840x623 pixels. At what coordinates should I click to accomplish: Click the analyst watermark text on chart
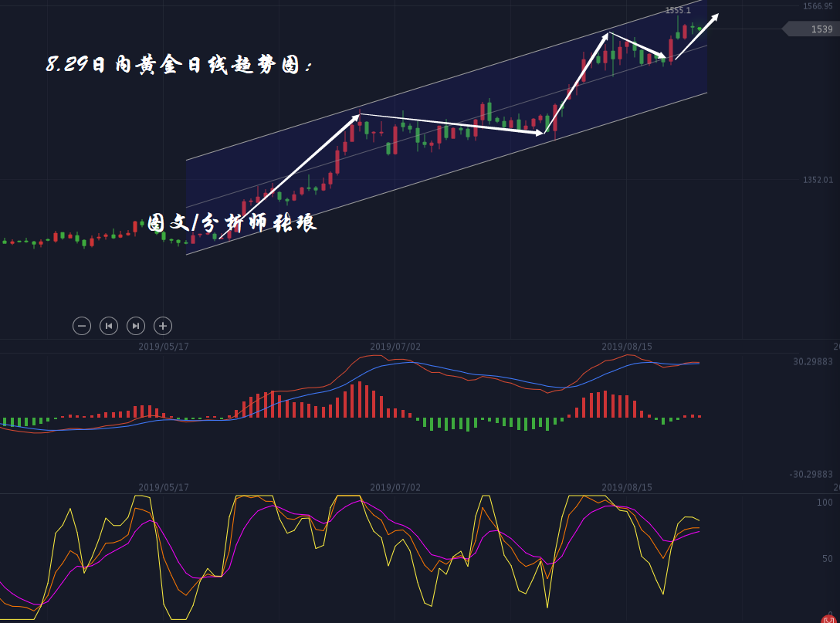pyautogui.click(x=232, y=224)
